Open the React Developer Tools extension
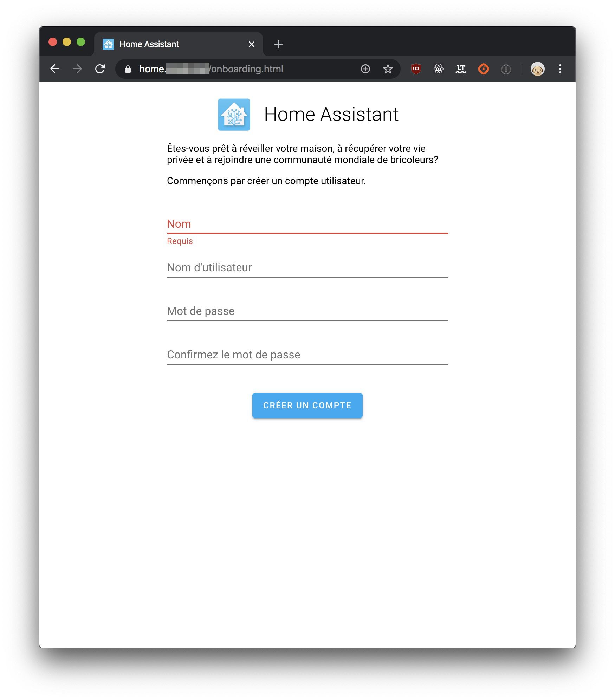Viewport: 615px width, 700px height. click(438, 69)
